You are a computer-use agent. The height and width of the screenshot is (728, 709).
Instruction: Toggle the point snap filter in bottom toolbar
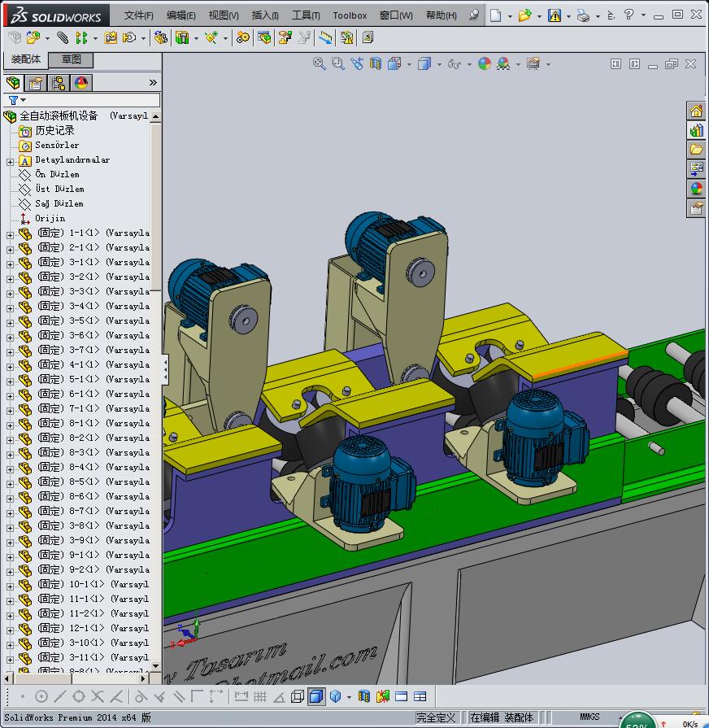click(23, 696)
